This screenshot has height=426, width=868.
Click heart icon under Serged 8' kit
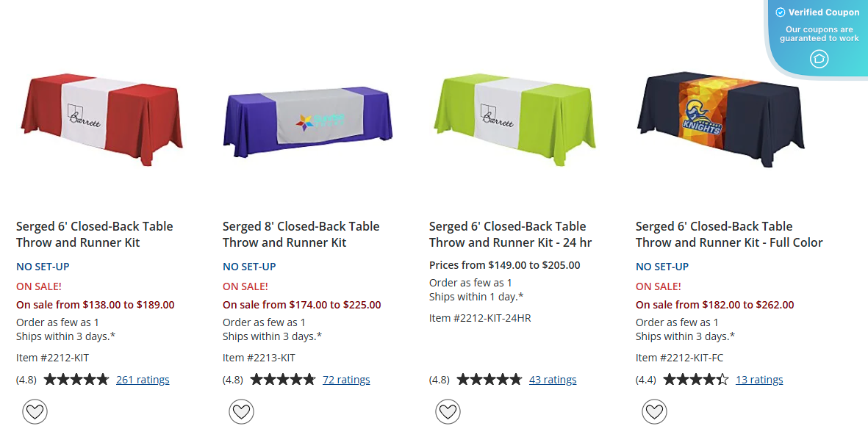[x=241, y=411]
